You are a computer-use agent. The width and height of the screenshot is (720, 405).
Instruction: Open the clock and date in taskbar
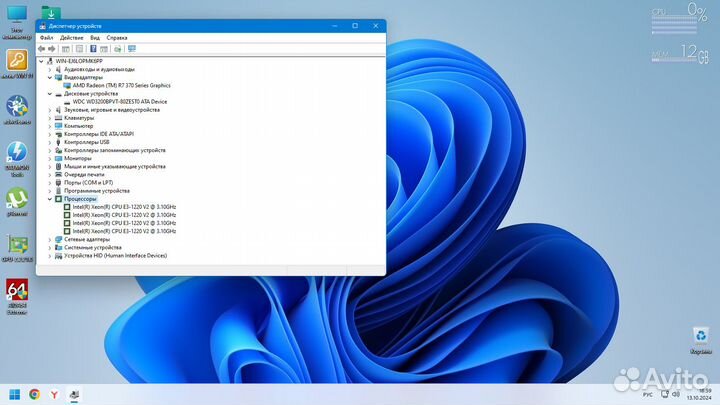(x=699, y=394)
